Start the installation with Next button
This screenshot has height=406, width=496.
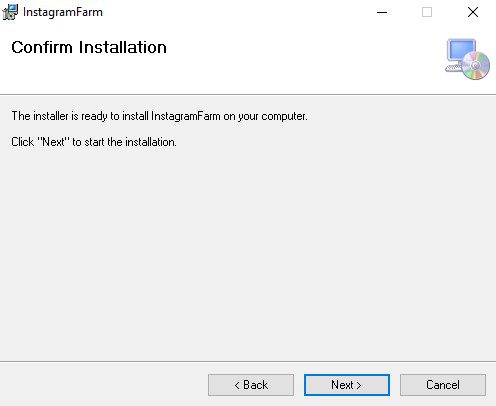tap(347, 385)
